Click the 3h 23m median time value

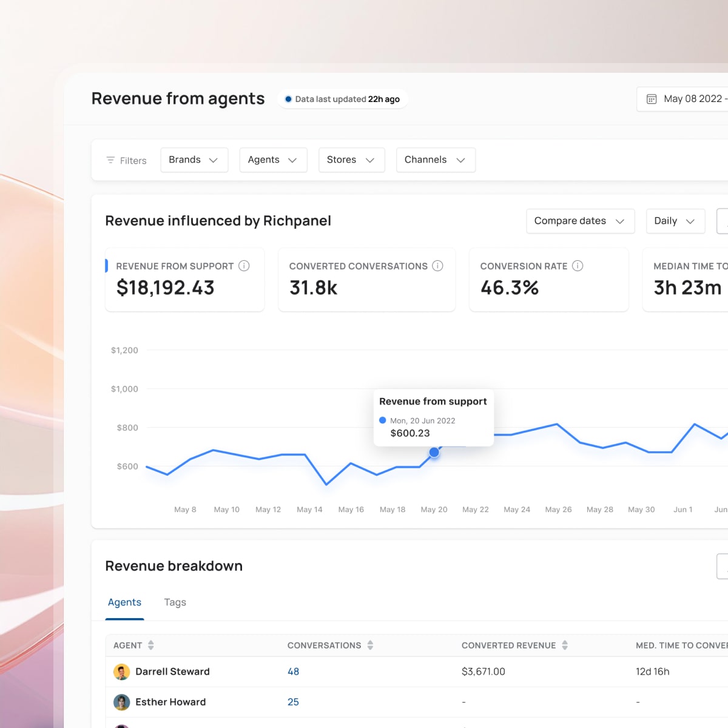click(x=688, y=288)
